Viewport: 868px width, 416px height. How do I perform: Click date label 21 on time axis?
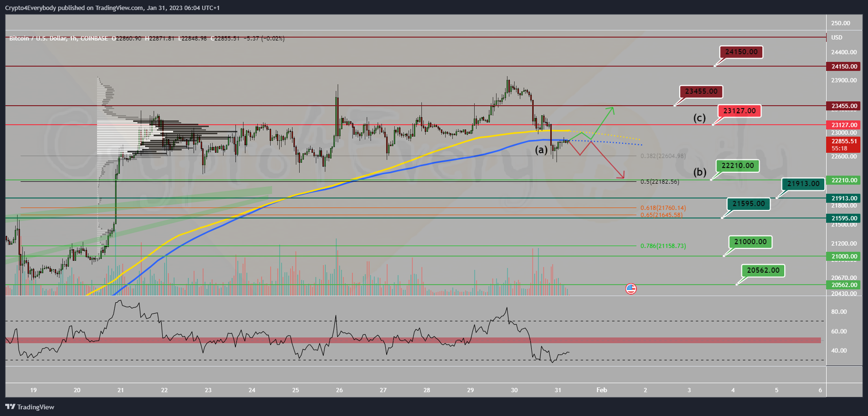121,390
